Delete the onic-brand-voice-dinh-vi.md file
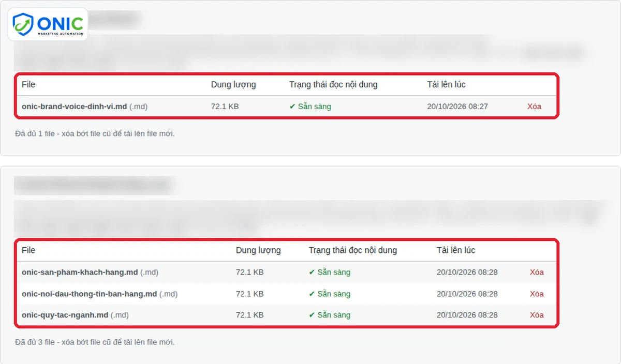The width and height of the screenshot is (621, 364). point(534,107)
